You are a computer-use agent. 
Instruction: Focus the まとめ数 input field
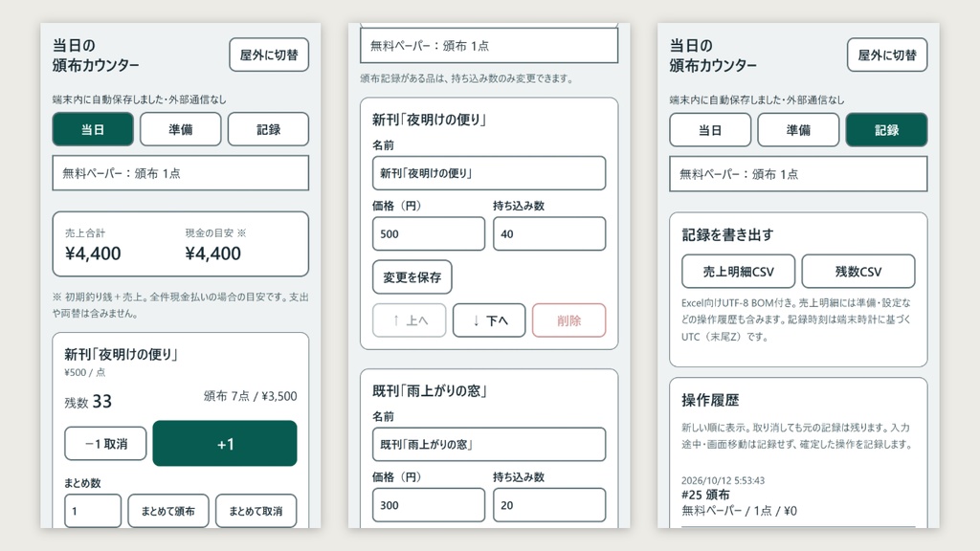click(x=93, y=511)
